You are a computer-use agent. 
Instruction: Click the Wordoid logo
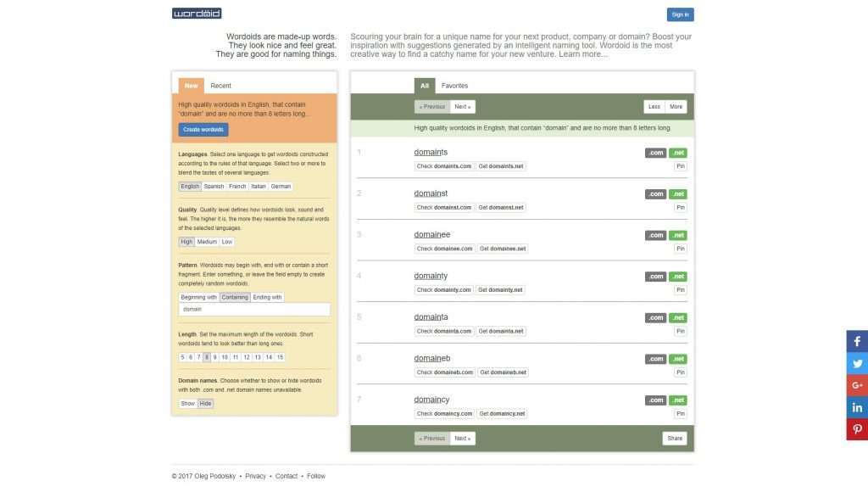197,14
